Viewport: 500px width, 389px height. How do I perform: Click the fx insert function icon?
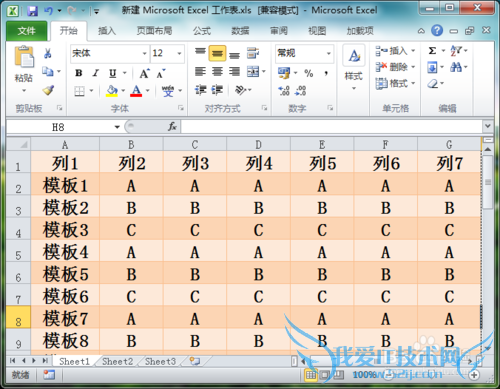[172, 127]
